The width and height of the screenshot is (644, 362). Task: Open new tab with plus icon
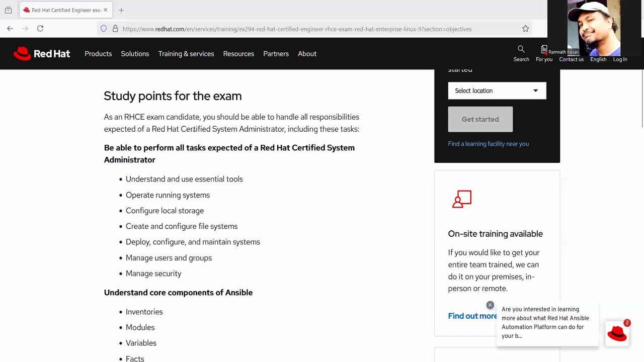pyautogui.click(x=121, y=10)
